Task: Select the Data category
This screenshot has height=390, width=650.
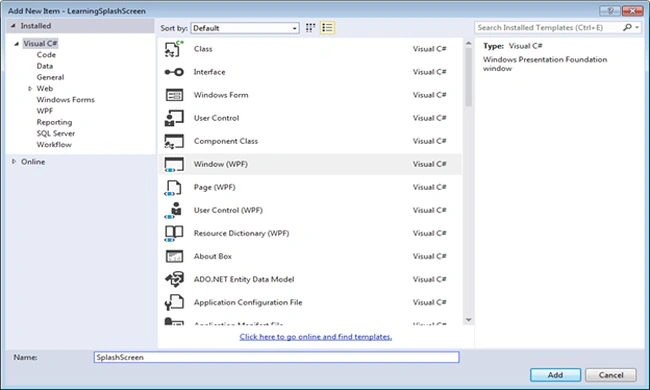Action: [45, 66]
